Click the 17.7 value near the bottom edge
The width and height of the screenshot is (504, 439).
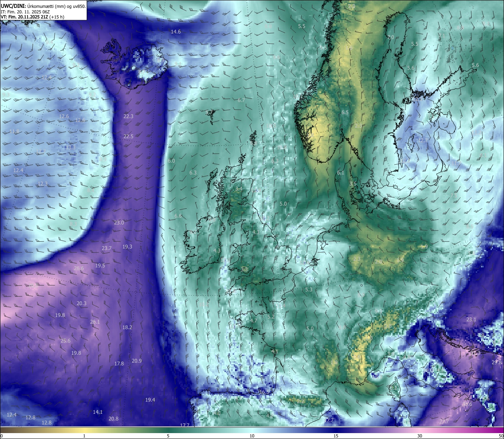tap(185, 425)
